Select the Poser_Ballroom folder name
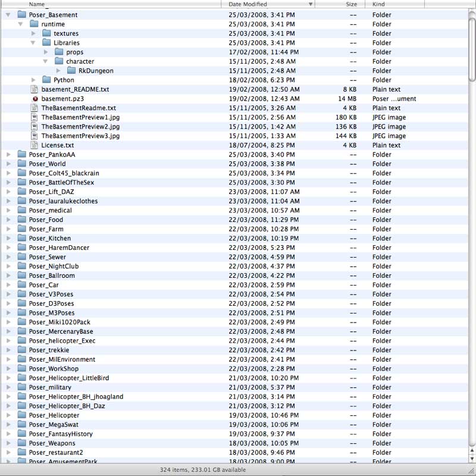 tap(52, 275)
